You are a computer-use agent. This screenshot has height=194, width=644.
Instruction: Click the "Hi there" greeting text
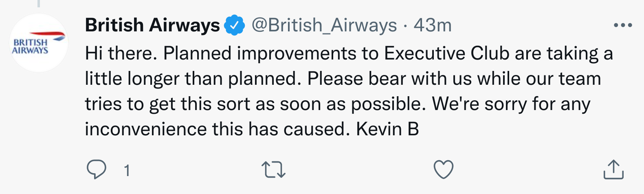click(x=121, y=53)
